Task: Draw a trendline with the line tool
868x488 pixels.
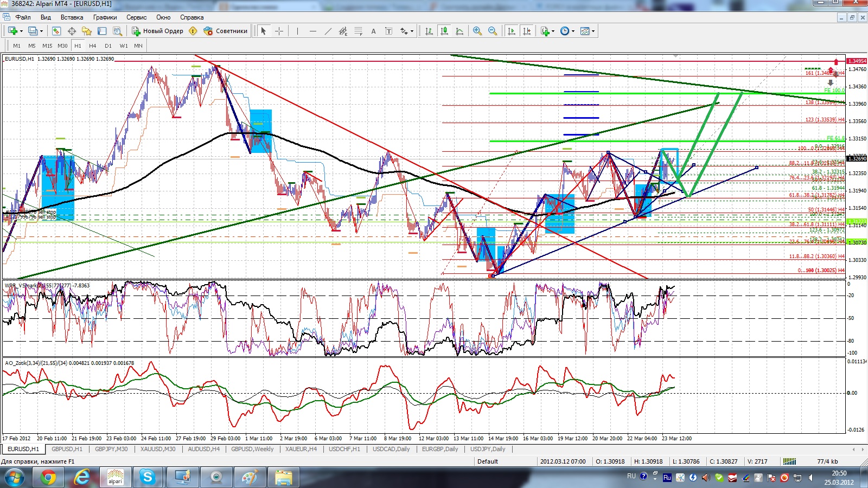Action: point(328,31)
